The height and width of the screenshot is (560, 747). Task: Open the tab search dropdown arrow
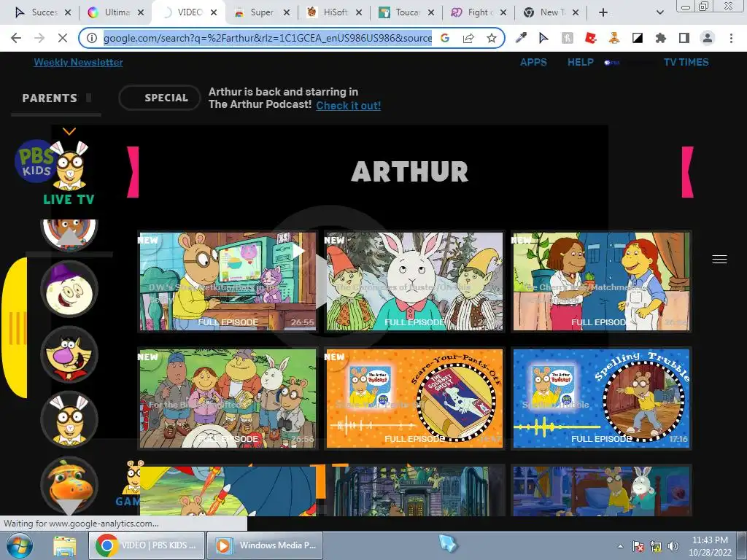tap(659, 12)
